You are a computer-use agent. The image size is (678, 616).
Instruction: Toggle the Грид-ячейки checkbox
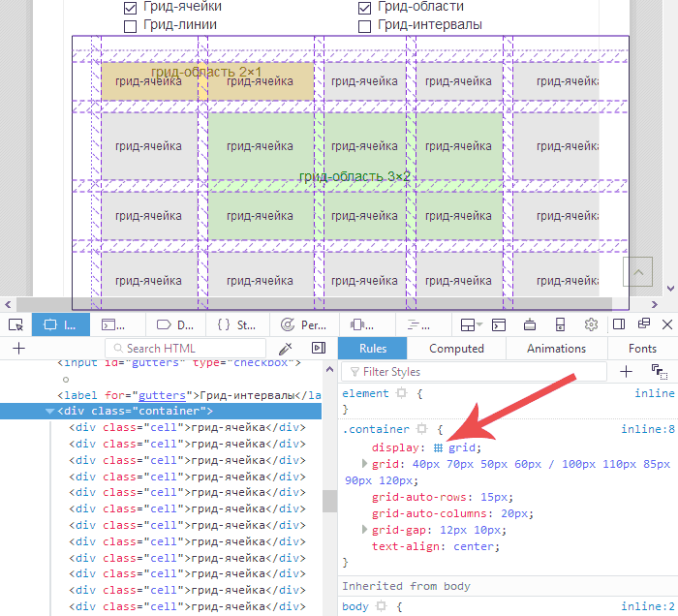click(x=130, y=8)
